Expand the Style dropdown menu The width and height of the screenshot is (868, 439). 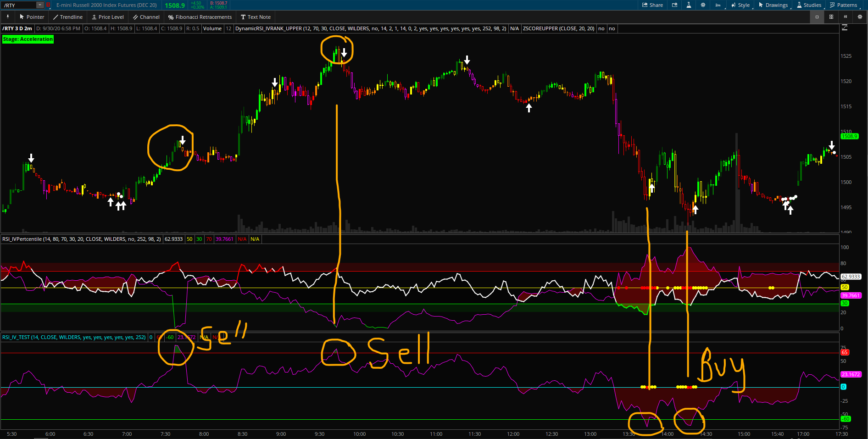(x=740, y=5)
